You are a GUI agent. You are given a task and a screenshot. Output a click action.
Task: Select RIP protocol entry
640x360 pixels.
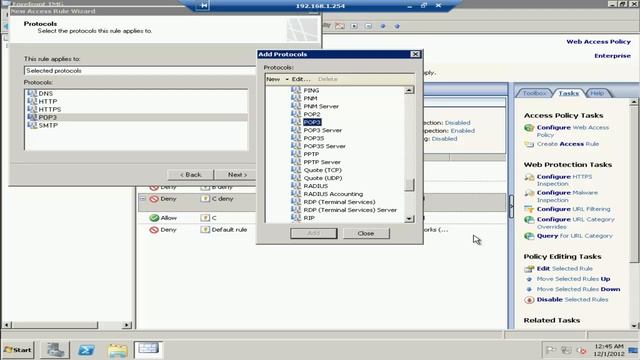309,218
